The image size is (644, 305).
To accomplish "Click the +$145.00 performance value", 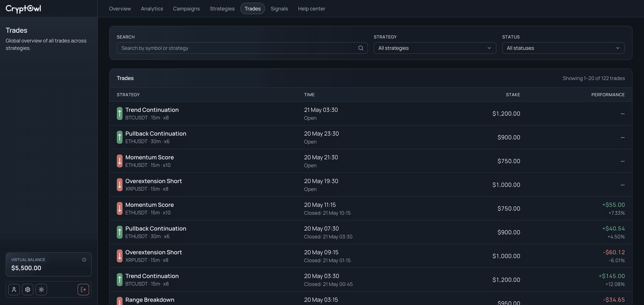I will [611, 276].
